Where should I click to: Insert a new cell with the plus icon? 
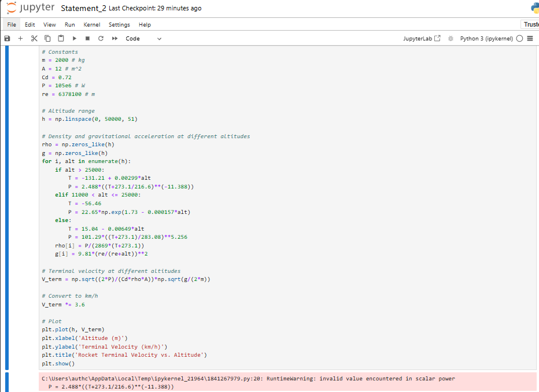pos(20,38)
